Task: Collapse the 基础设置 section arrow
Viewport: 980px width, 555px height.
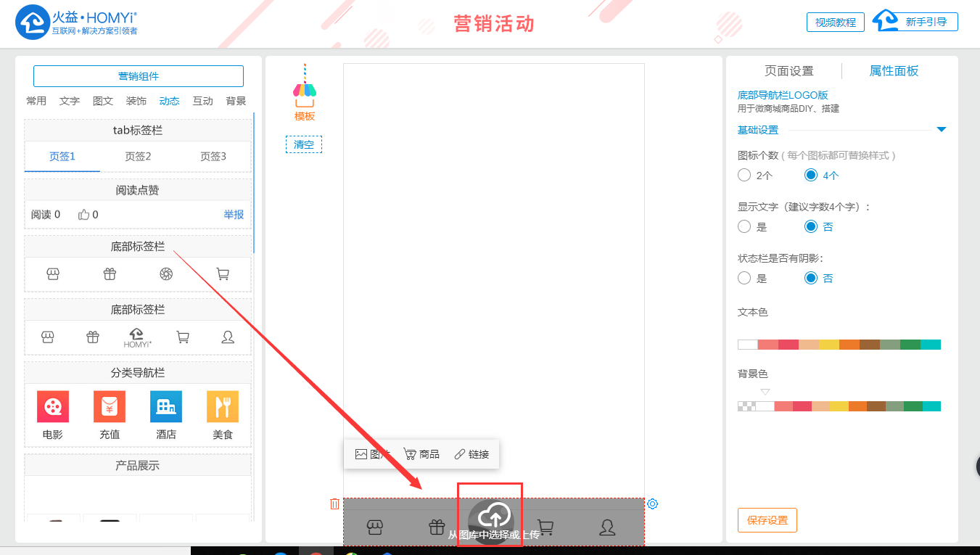Action: tap(941, 130)
